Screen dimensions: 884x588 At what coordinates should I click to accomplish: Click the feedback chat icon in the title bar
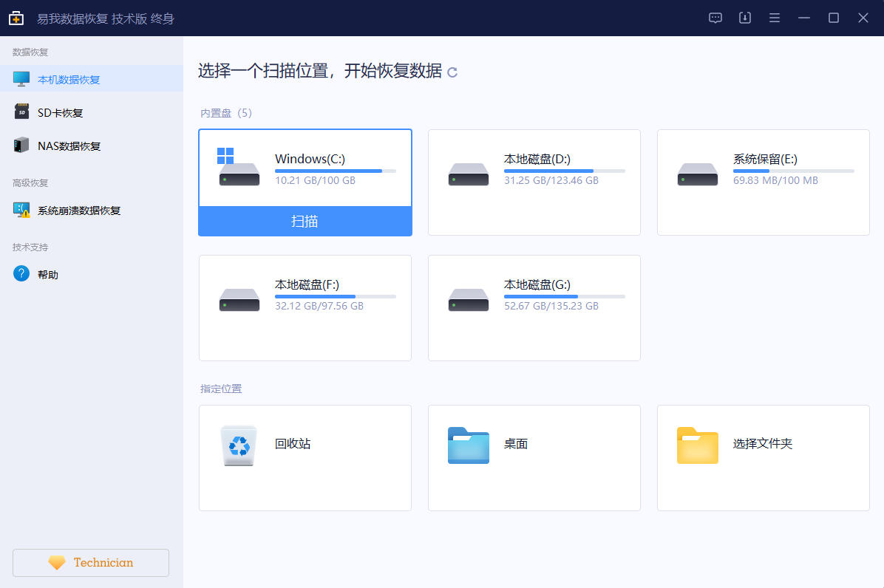pyautogui.click(x=715, y=17)
